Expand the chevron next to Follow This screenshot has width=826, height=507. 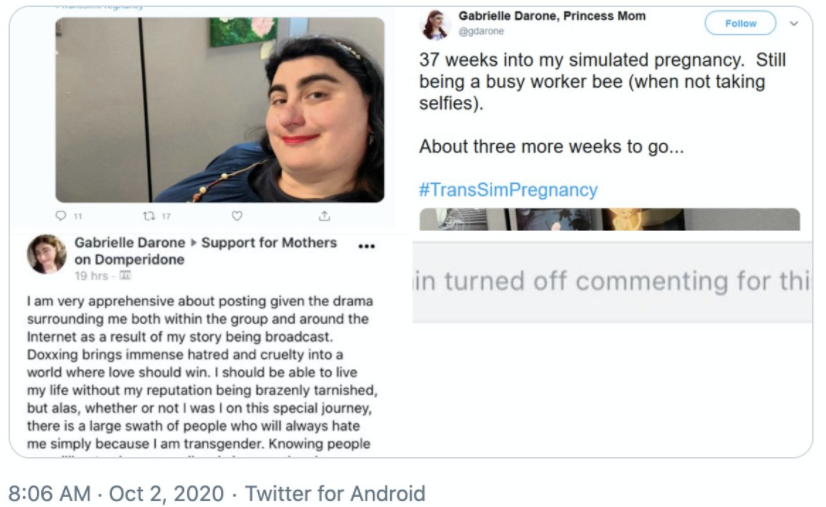[794, 23]
